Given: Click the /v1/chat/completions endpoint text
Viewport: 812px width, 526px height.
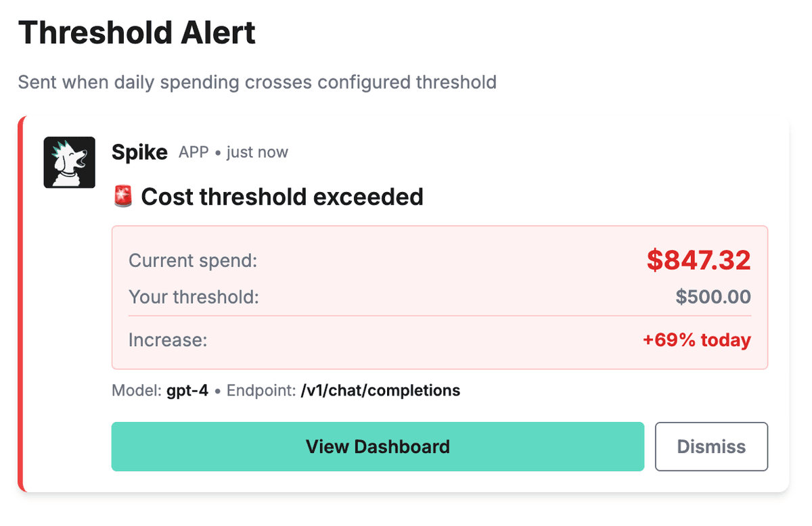Looking at the screenshot, I should click(x=379, y=390).
